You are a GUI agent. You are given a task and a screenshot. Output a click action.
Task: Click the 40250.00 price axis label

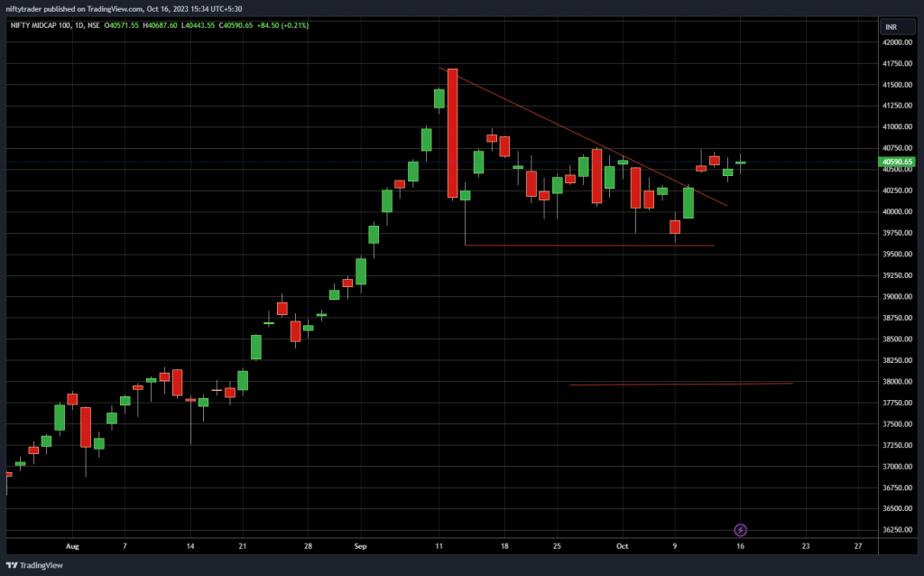pyautogui.click(x=897, y=190)
